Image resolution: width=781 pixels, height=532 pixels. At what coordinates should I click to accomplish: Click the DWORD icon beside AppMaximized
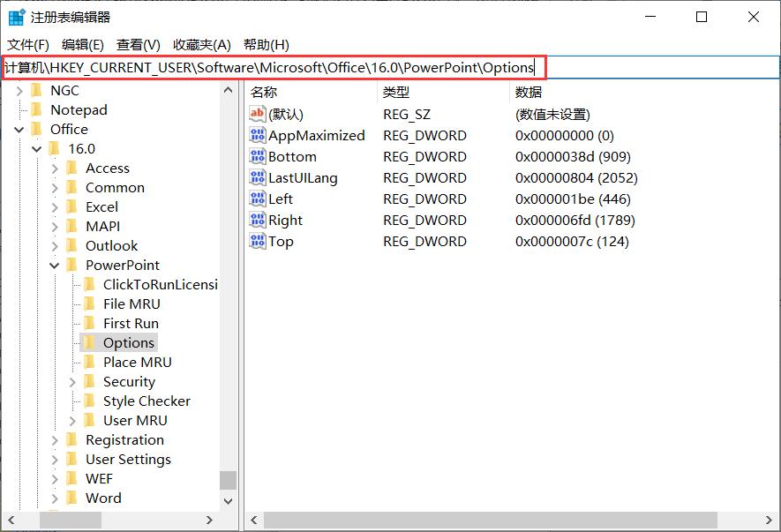click(258, 135)
